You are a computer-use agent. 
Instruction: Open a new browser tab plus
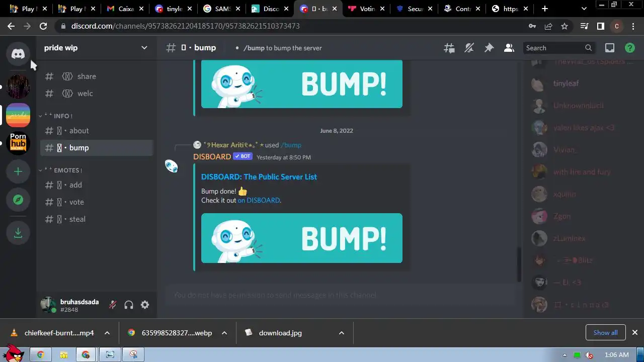click(545, 9)
